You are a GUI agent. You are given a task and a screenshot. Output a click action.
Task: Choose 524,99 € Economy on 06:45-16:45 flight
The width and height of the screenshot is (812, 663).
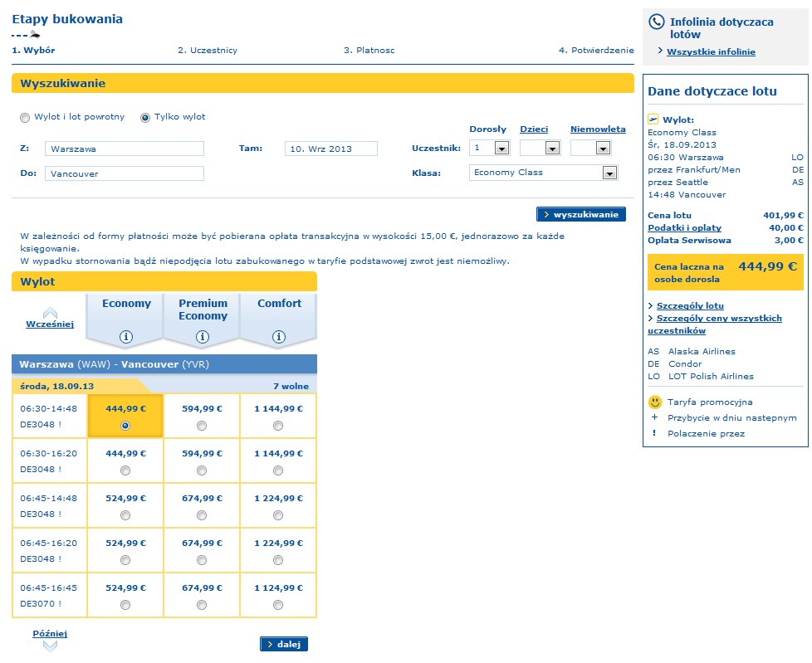coord(125,605)
